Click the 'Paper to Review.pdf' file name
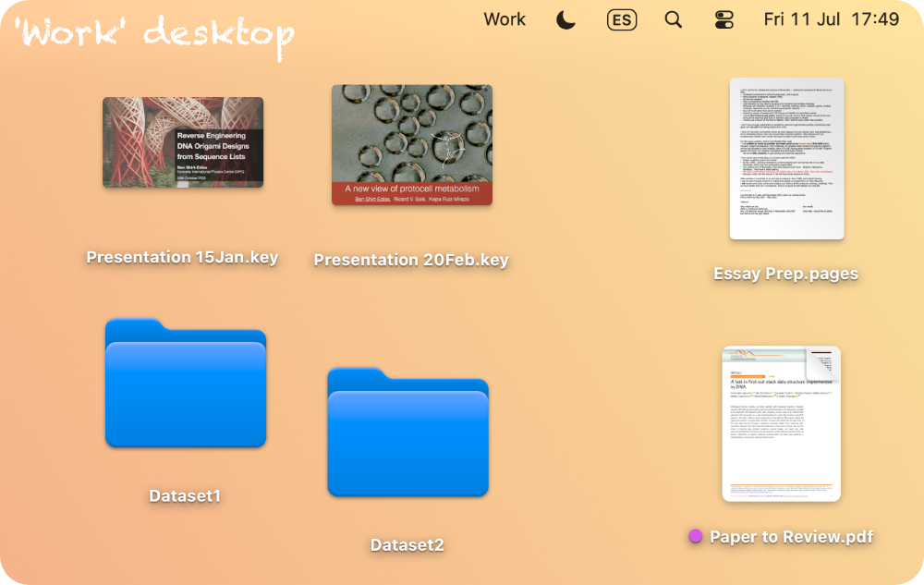 [792, 537]
